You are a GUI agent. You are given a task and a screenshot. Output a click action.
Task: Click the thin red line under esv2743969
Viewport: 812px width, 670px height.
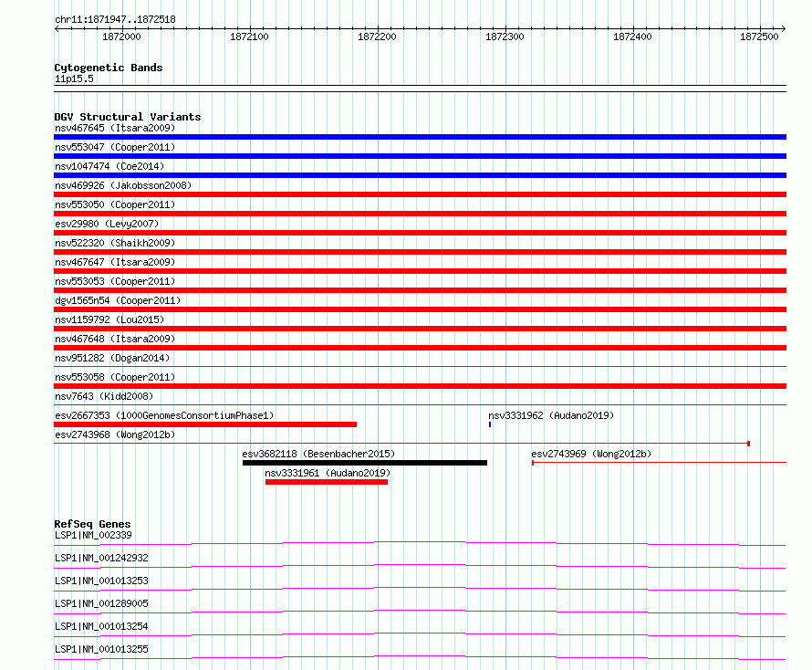[x=660, y=462]
